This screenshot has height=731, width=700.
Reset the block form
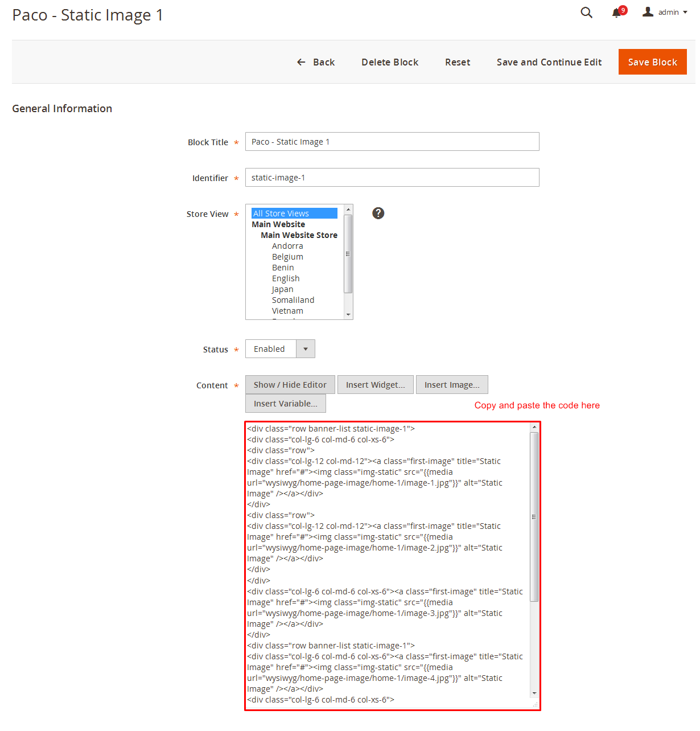[x=458, y=62]
